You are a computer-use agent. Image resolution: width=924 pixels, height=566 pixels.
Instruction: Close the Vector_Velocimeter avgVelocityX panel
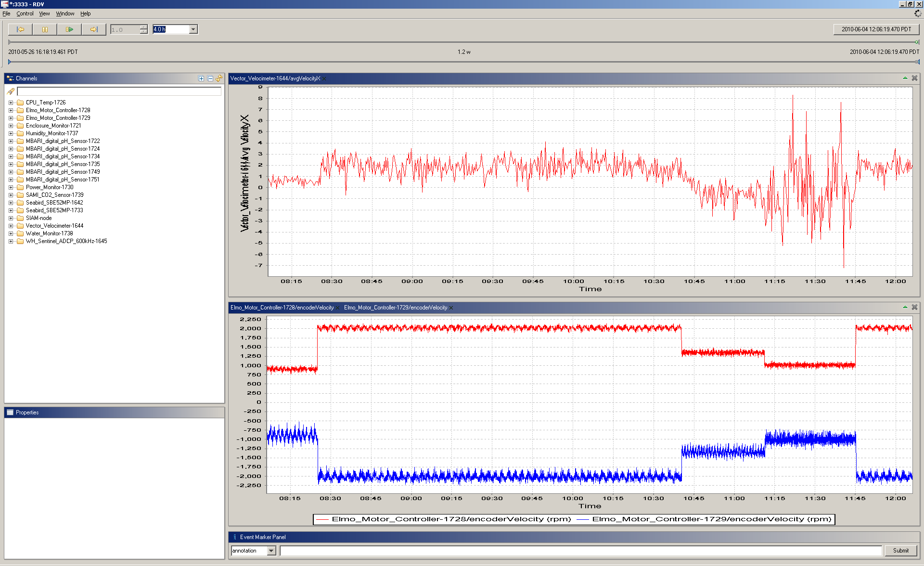914,78
